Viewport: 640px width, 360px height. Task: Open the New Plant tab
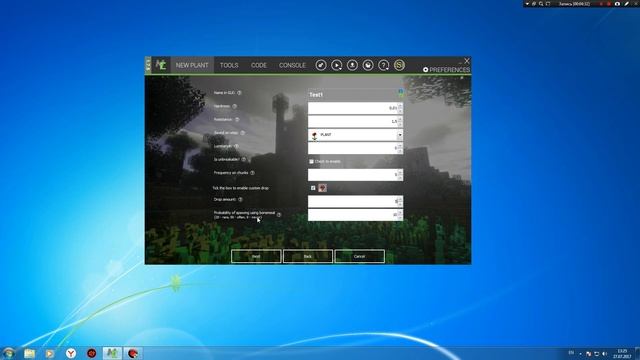tap(192, 65)
